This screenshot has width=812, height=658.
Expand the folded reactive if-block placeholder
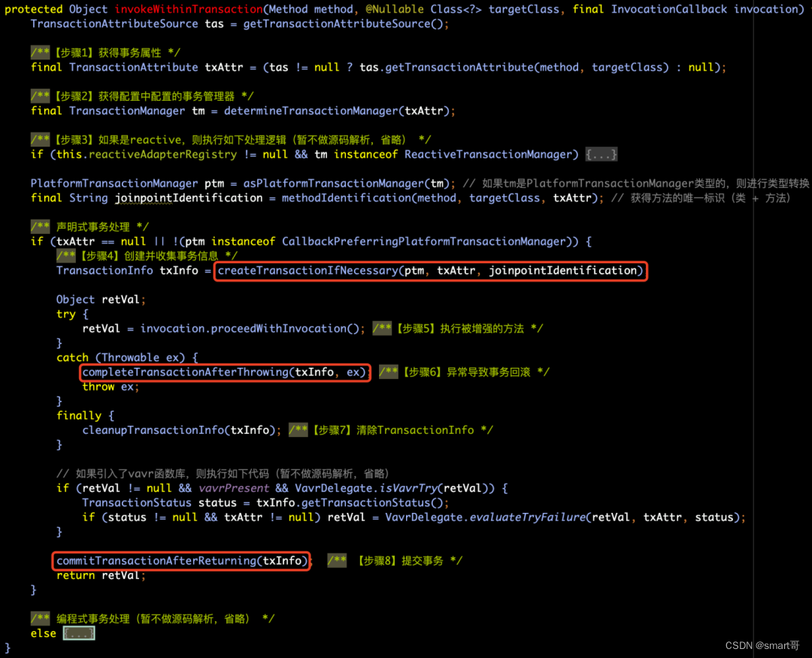coord(601,154)
